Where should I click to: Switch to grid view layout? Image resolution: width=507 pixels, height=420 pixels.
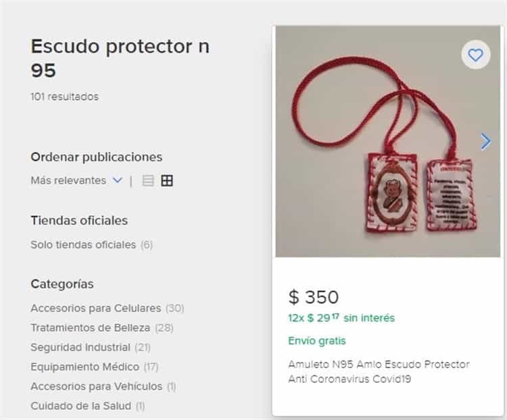(167, 180)
